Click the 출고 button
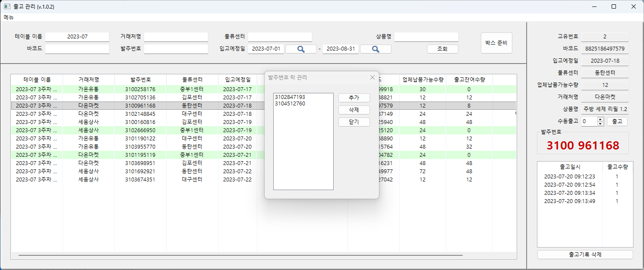This screenshot has width=644, height=270. pos(617,122)
